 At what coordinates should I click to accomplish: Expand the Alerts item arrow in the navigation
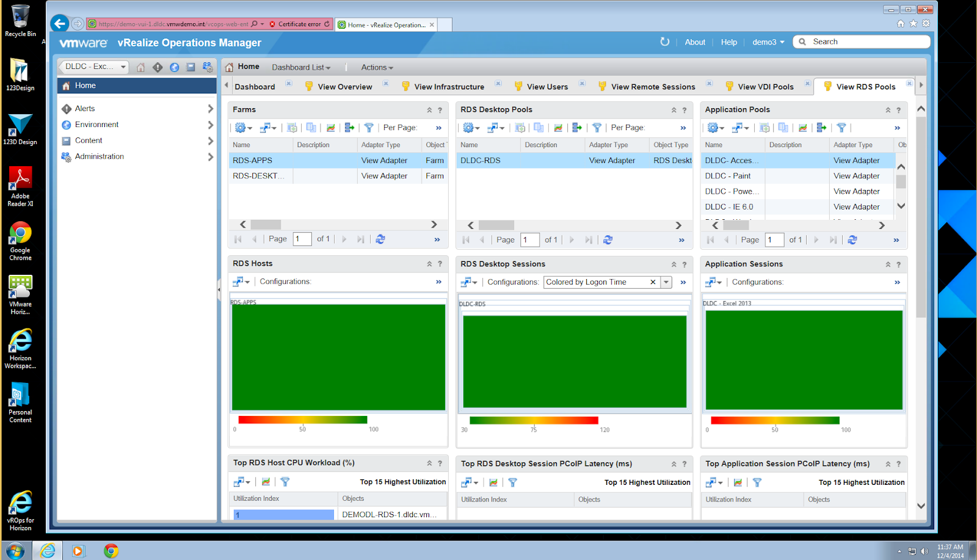point(211,109)
